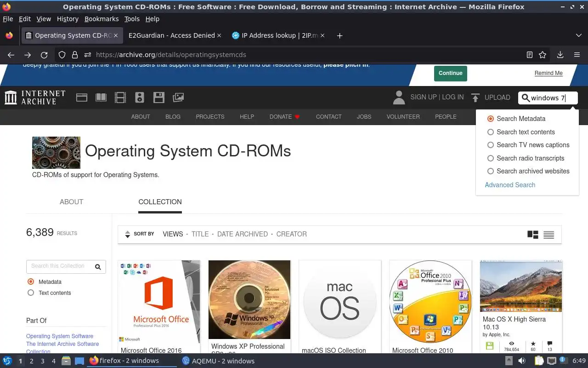Click the user avatar icon
The height and width of the screenshot is (368, 588).
pos(399,98)
